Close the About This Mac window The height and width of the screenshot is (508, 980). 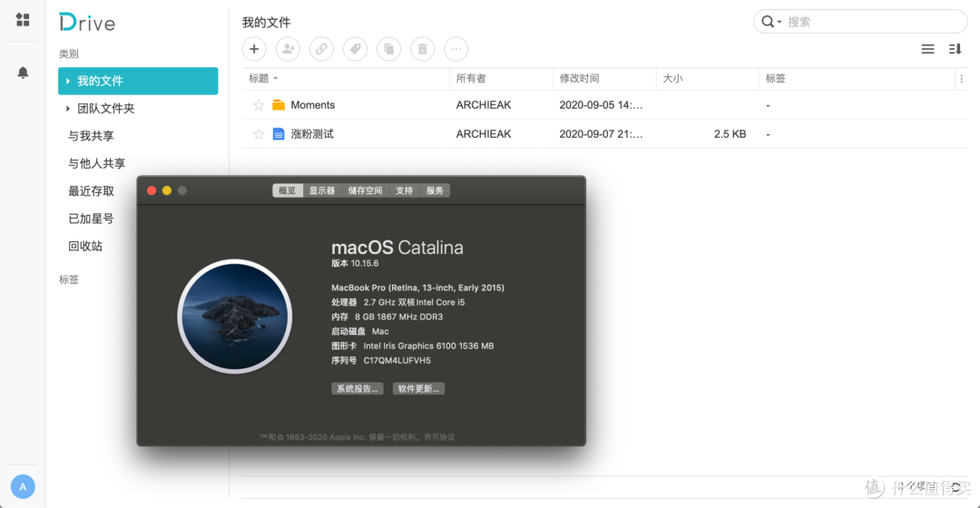152,190
